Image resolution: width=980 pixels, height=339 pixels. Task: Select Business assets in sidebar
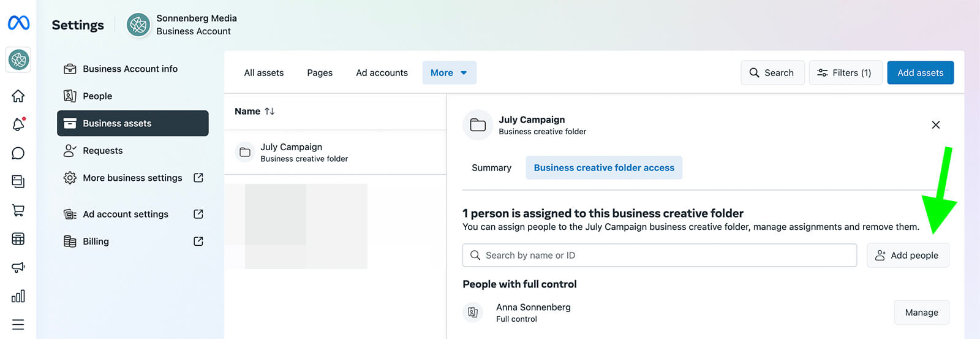(133, 123)
